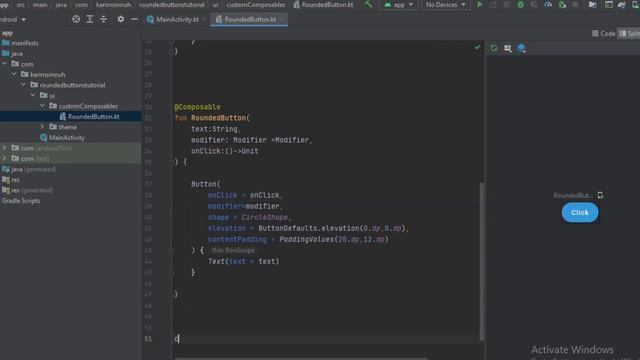Screen dimensions: 640x360
Task: Open Gradle Scripts node
Action: 21,201
